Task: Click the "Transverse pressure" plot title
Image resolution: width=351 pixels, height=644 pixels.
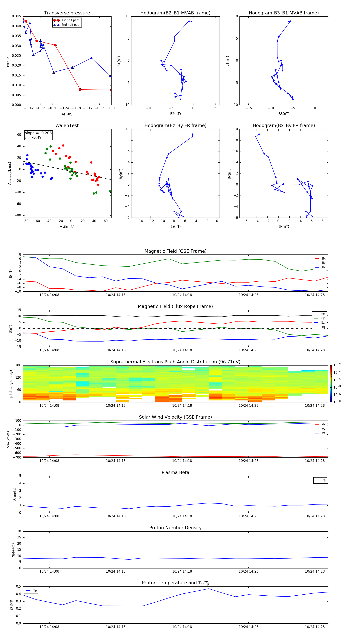Action: pos(67,13)
